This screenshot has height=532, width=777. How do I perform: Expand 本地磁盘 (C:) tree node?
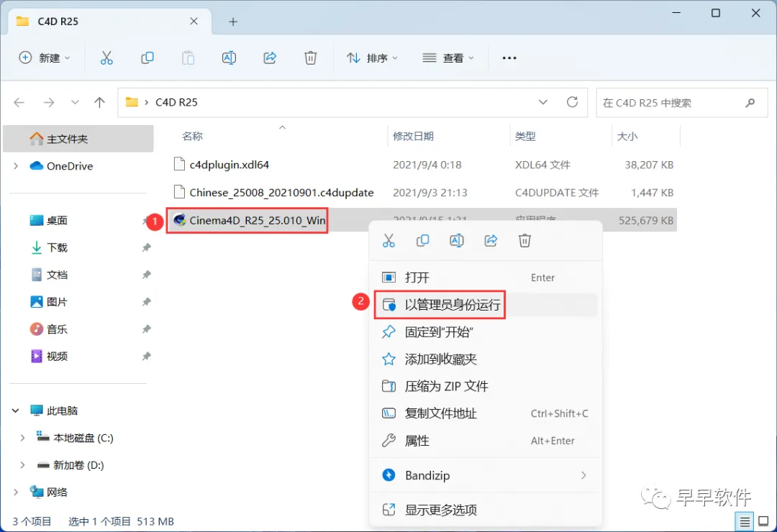(x=22, y=438)
